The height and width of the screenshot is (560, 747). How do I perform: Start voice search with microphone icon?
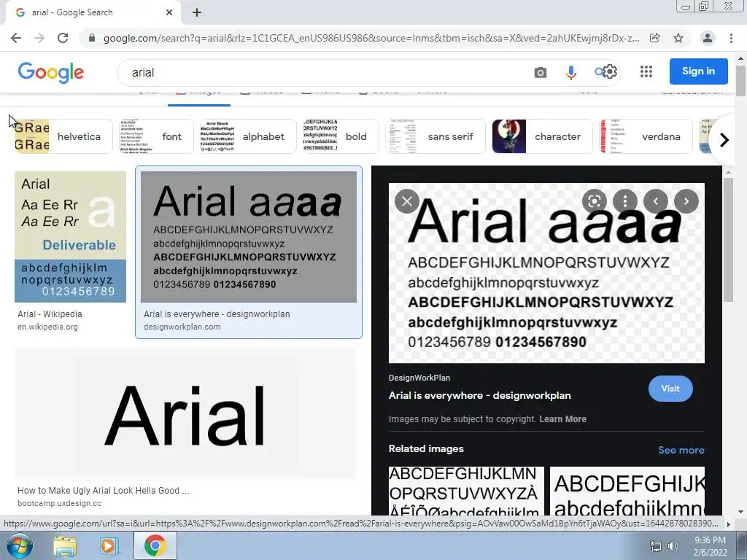[x=570, y=72]
